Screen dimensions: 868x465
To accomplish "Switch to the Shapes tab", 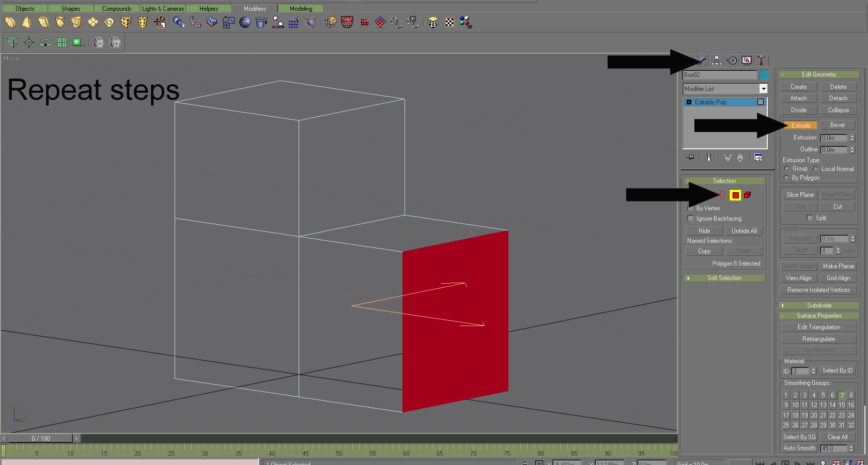I will coord(71,9).
